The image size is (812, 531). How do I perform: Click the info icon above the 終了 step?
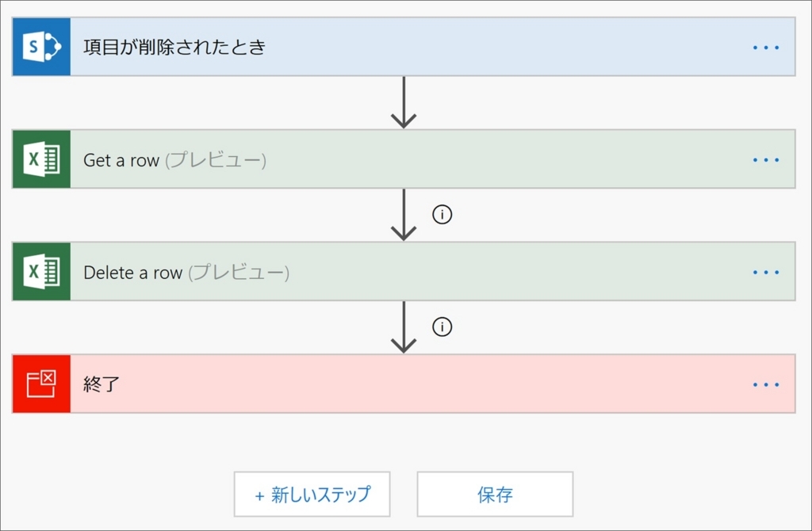[x=442, y=327]
